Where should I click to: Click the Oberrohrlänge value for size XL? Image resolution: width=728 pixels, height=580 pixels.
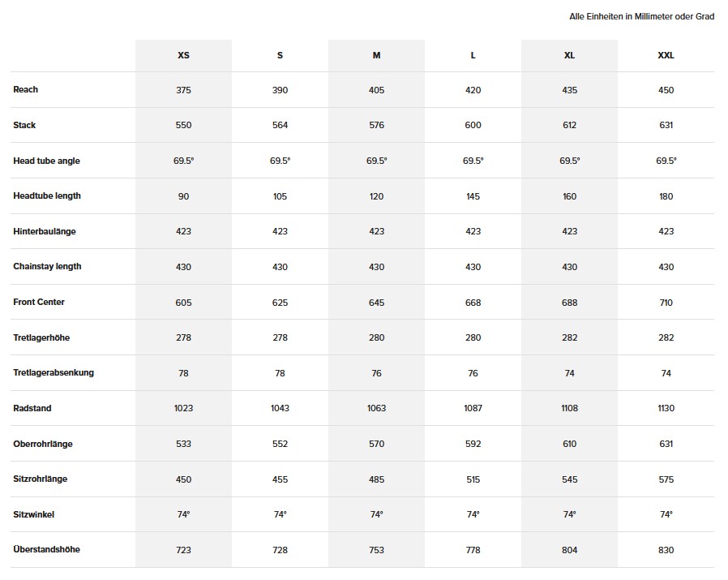569,444
